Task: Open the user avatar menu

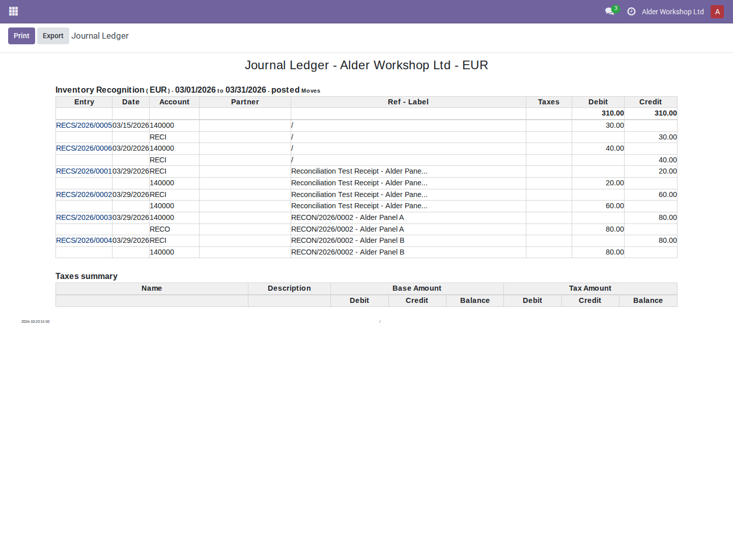Action: pyautogui.click(x=717, y=12)
